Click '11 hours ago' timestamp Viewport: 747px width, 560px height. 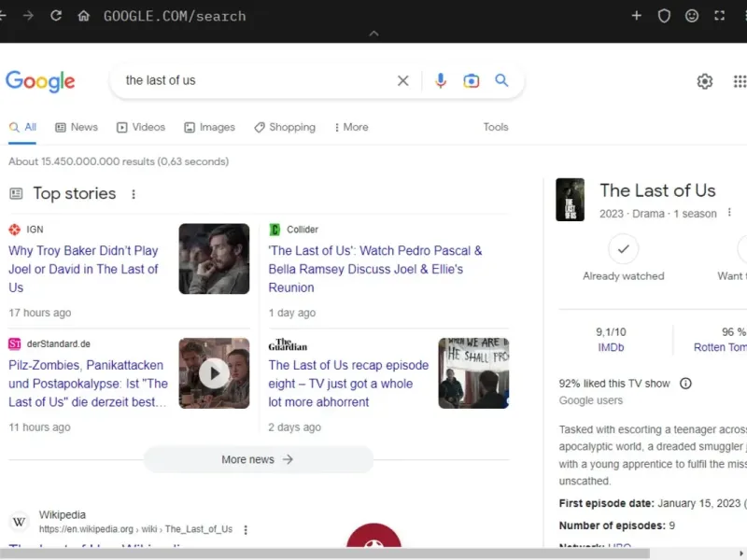pyautogui.click(x=39, y=427)
